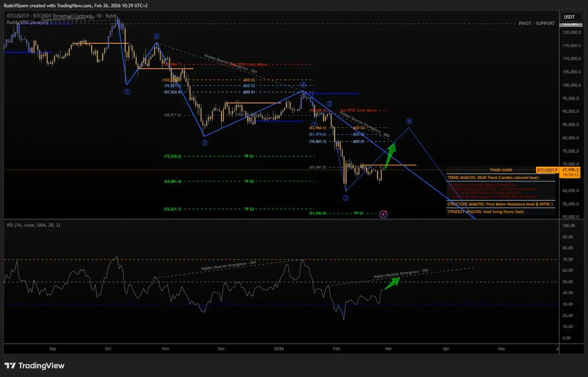The width and height of the screenshot is (588, 377).
Task: Select the BTCUSDT.P price scale tag
Action: click(547, 169)
